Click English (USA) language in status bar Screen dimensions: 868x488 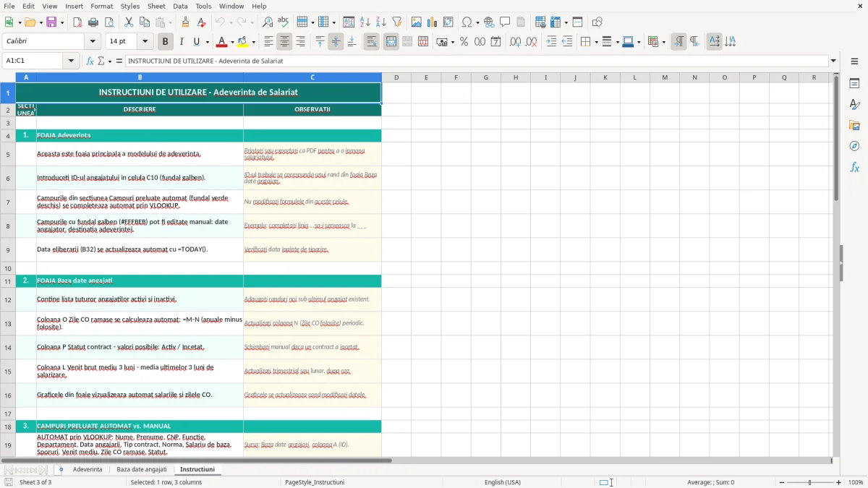pos(503,482)
